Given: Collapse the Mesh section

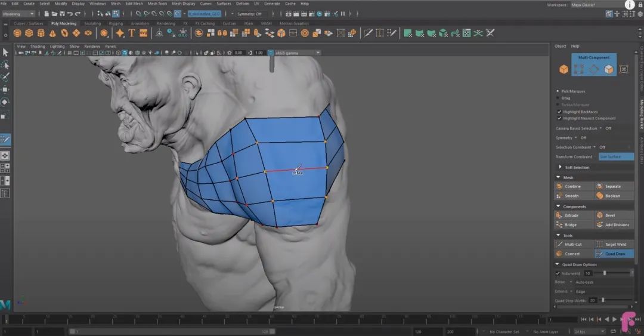Looking at the screenshot, I should tap(558, 177).
